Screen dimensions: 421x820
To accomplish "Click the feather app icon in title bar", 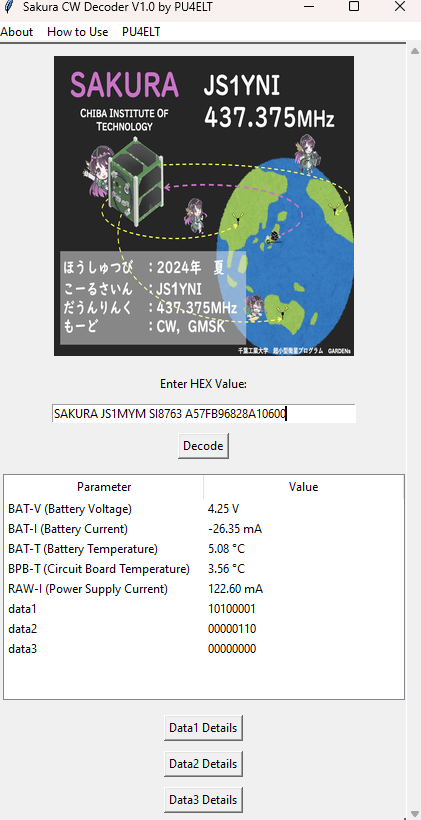I will point(7,7).
